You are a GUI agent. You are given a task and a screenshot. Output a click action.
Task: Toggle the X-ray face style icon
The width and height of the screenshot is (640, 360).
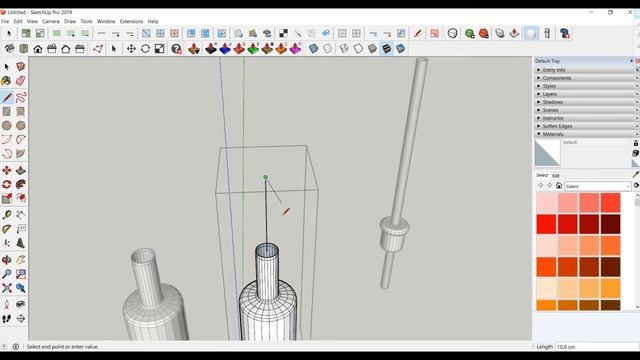[x=313, y=49]
